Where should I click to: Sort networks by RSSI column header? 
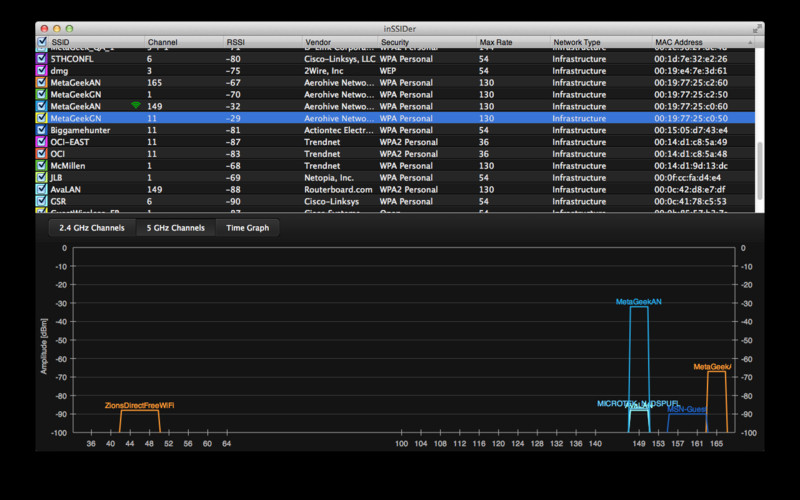click(235, 42)
